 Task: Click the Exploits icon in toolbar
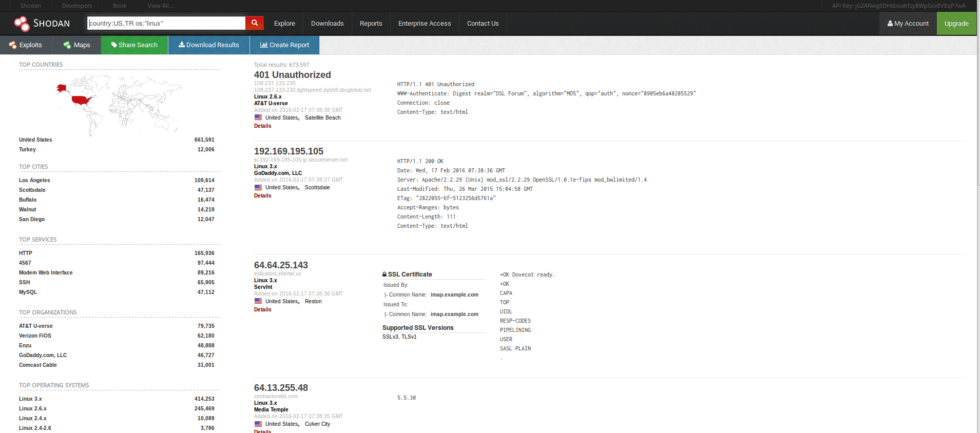(x=13, y=45)
